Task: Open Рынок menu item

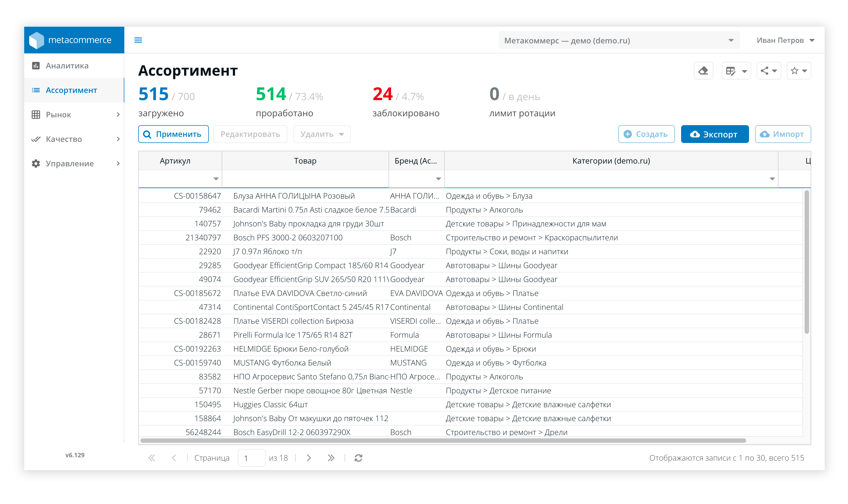Action: 74,114
